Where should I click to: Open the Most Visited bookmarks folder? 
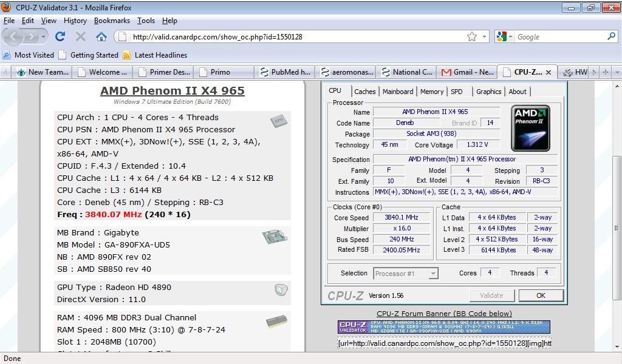pyautogui.click(x=29, y=55)
